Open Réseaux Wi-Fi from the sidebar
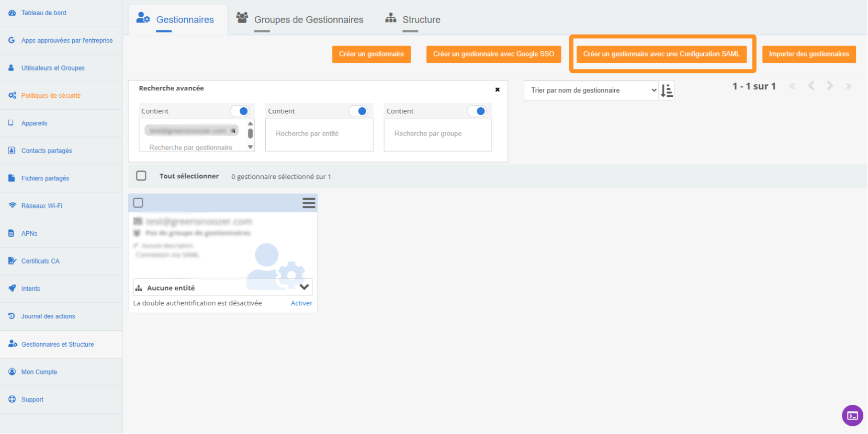Screen dimensions: 868x434 pos(41,206)
